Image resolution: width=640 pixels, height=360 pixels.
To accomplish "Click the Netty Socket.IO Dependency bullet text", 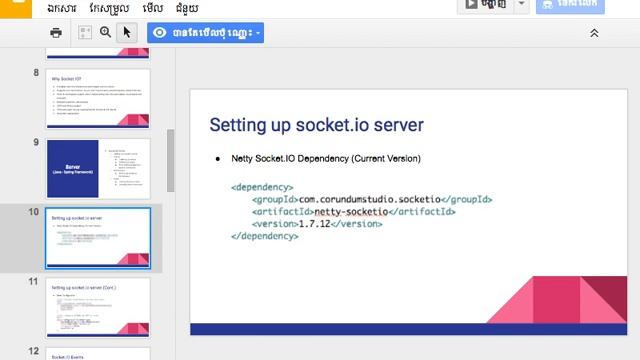I will (326, 158).
